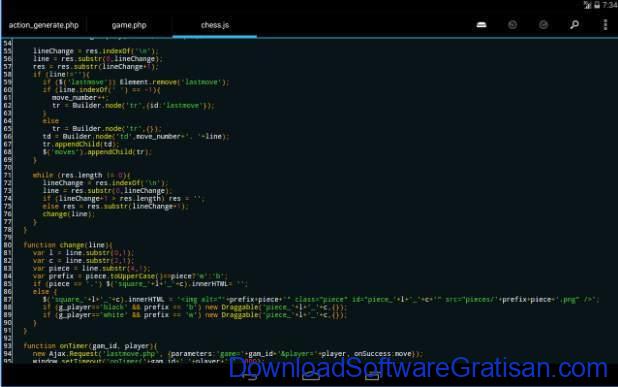Select the chess.js tab
The image size is (618, 387).
click(215, 25)
